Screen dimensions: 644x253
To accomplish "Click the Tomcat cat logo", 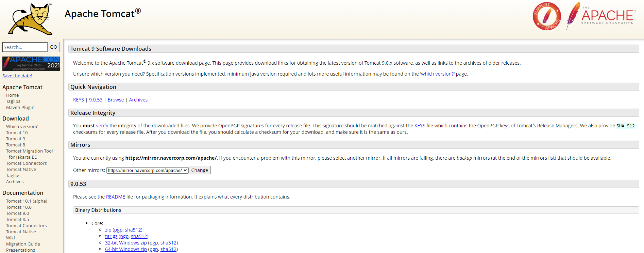I will (30, 19).
